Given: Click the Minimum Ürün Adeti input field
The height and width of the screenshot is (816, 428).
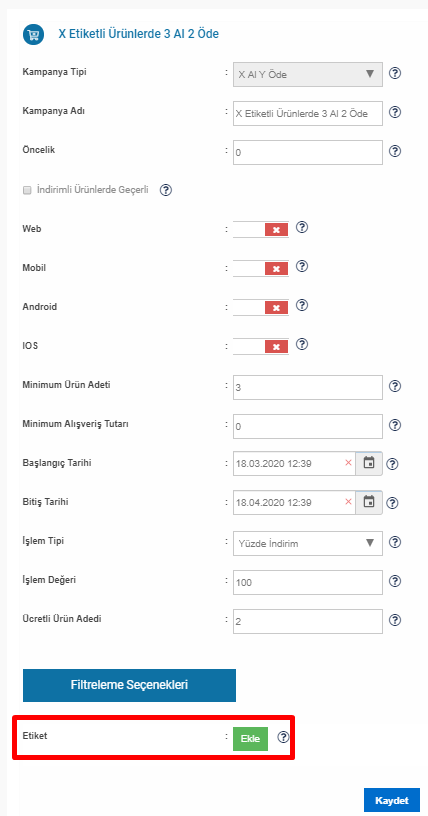Looking at the screenshot, I should tap(308, 387).
